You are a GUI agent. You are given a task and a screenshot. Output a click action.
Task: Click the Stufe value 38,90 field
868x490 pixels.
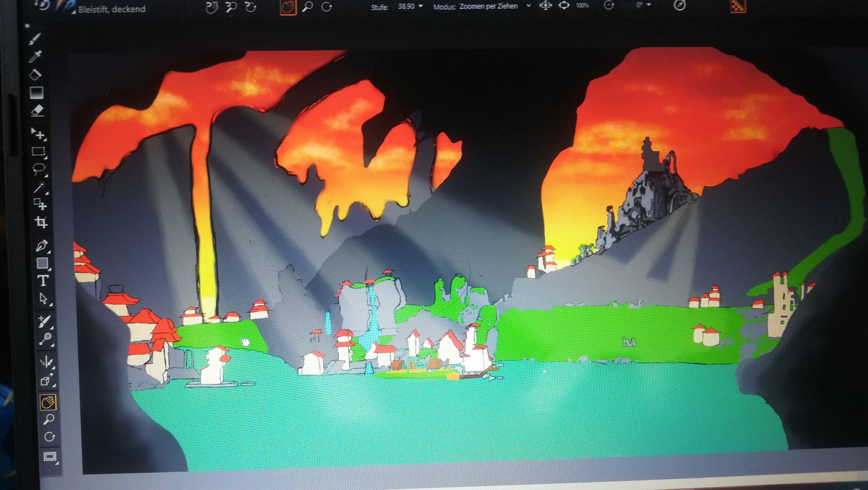[x=406, y=6]
